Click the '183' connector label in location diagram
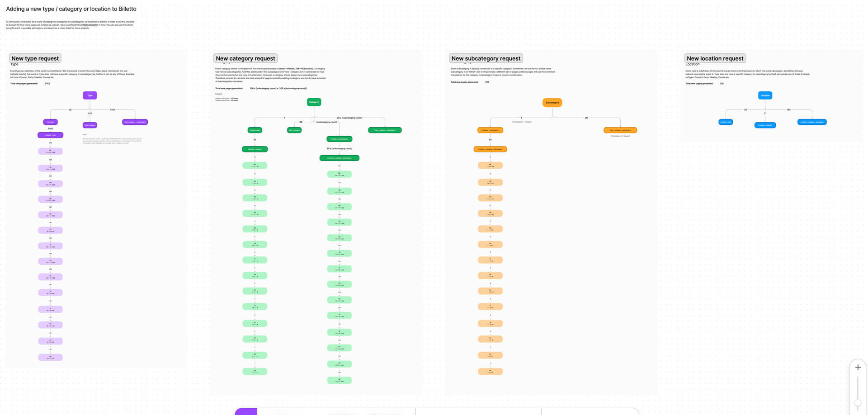Image resolution: width=868 pixels, height=415 pixels. 789,110
